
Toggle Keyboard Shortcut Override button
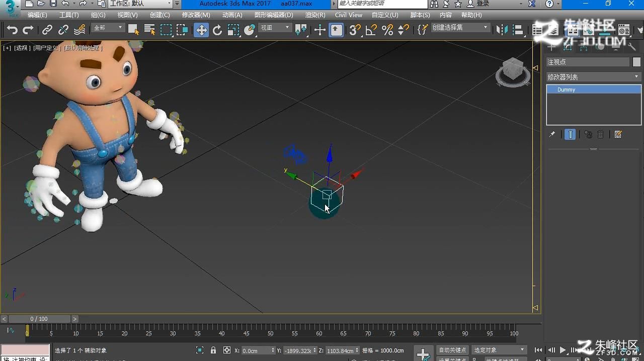click(336, 30)
